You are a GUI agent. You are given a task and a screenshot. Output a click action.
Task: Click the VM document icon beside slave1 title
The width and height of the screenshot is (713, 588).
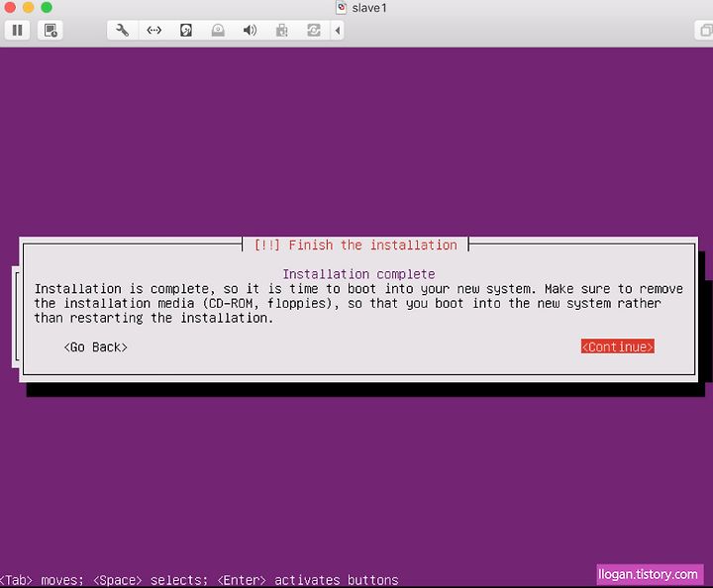tap(341, 8)
